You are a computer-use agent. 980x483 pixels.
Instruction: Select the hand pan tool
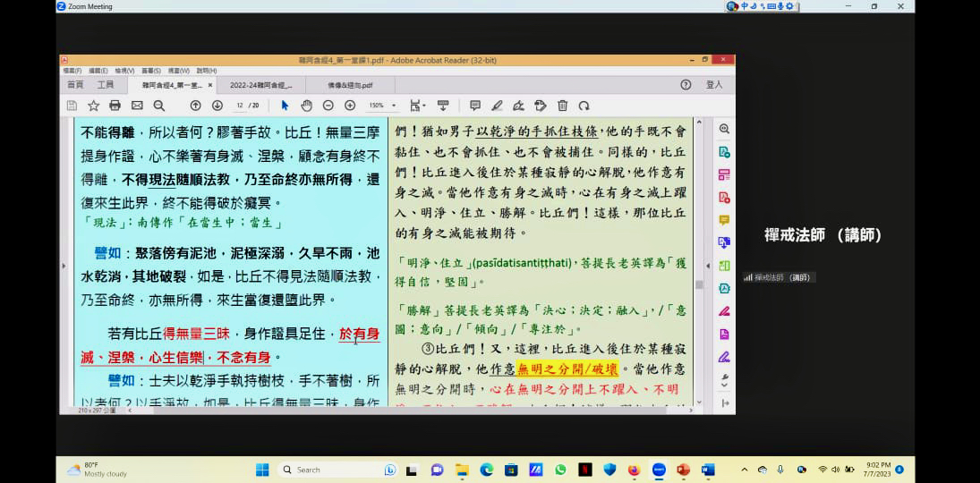[x=306, y=106]
